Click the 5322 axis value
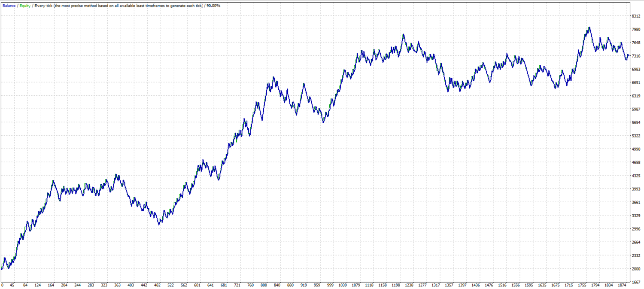The width and height of the screenshot is (644, 289). (637, 136)
